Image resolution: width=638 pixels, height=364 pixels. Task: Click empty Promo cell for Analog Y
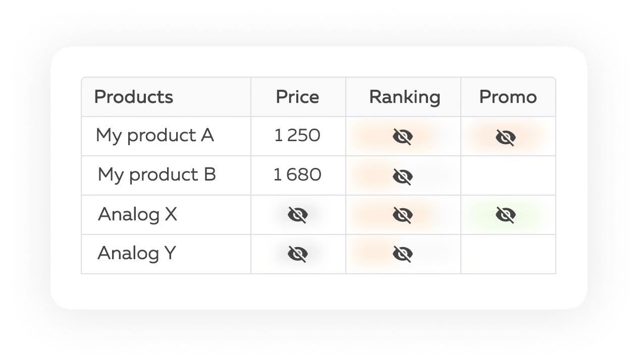(508, 254)
